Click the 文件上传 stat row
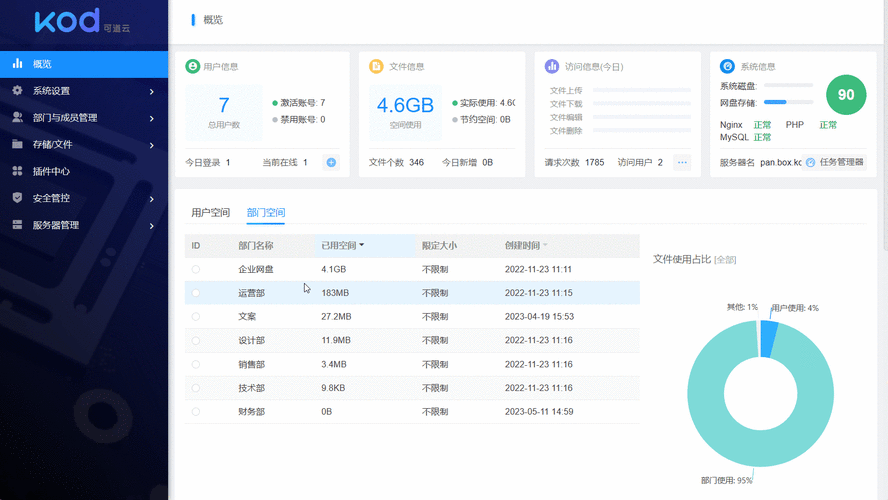 click(620, 90)
